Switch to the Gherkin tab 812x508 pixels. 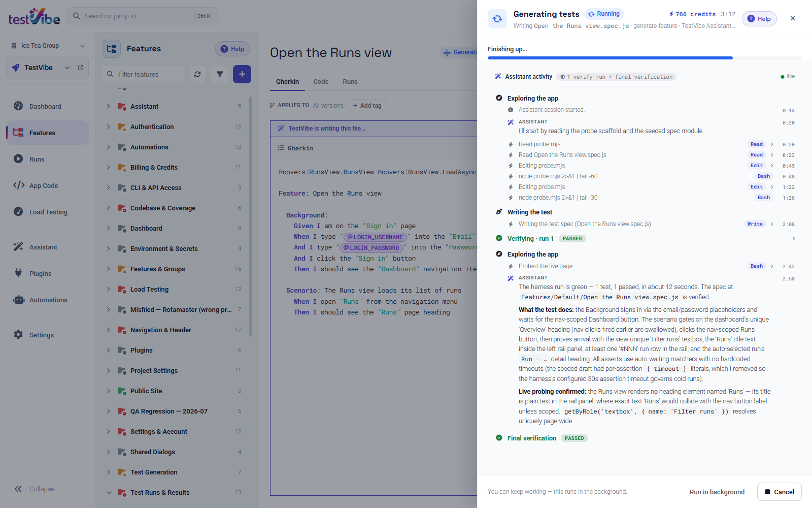(287, 81)
